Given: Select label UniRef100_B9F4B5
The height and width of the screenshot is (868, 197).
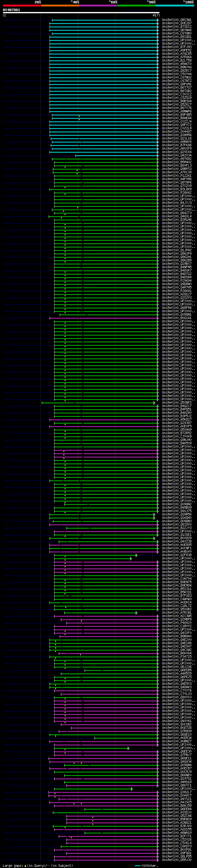Looking at the screenshot, I should click(x=177, y=115).
